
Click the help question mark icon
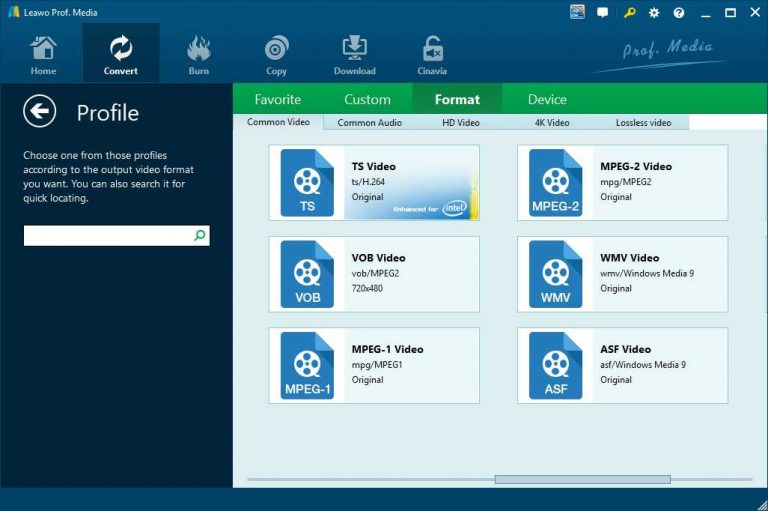coord(679,13)
